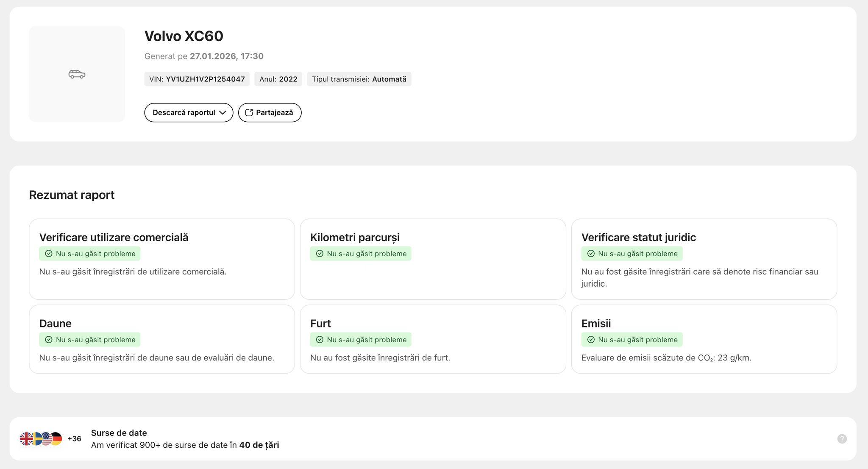Click the help question mark icon
Image resolution: width=868 pixels, height=469 pixels.
click(842, 439)
